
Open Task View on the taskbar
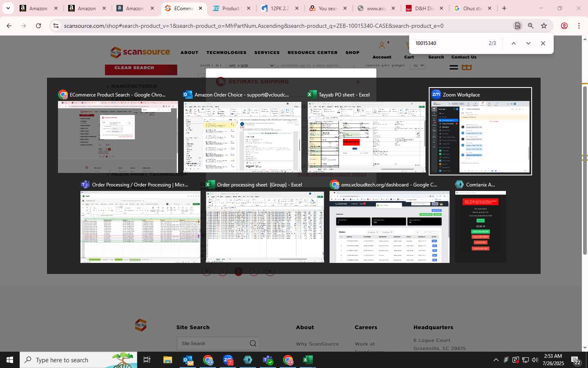pyautogui.click(x=147, y=360)
